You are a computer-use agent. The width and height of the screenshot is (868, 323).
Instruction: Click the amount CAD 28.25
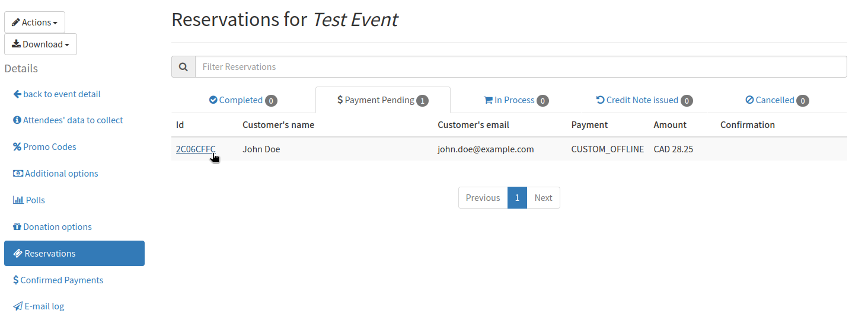[674, 149]
